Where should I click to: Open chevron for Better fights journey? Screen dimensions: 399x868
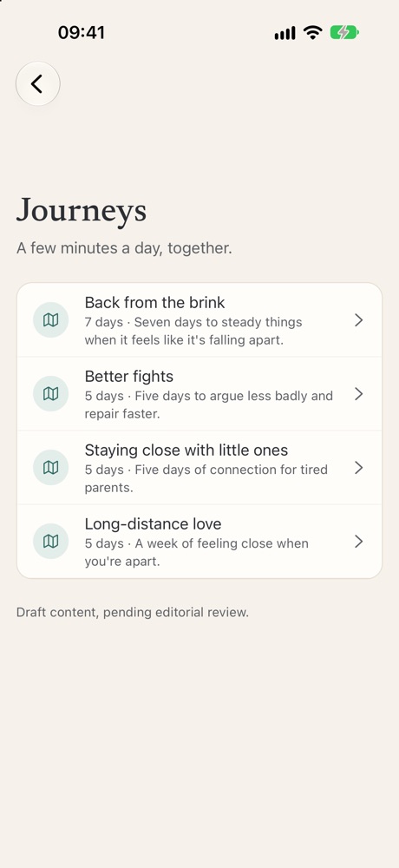coord(358,393)
